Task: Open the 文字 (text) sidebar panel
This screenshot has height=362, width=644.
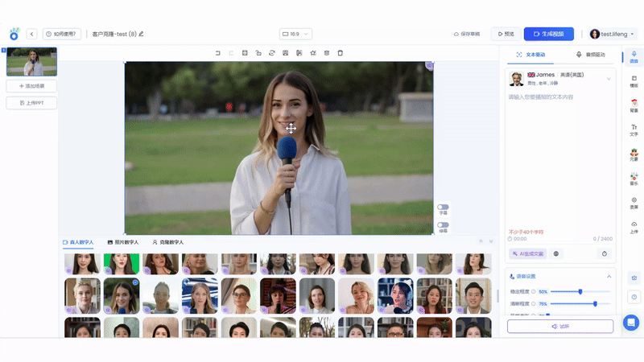Action: (x=634, y=130)
